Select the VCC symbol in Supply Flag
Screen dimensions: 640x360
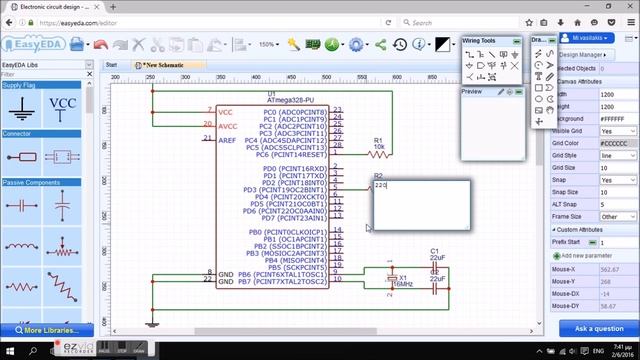click(62, 109)
